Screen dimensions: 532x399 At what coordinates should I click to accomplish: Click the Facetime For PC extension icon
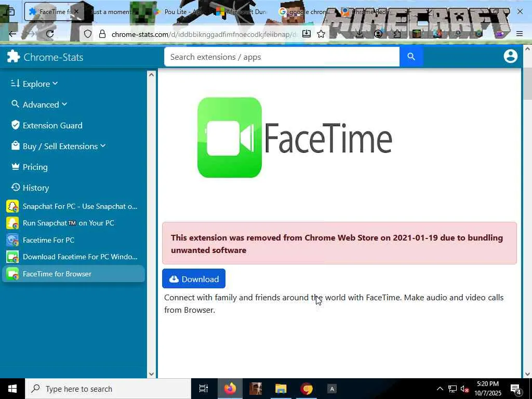pyautogui.click(x=12, y=240)
